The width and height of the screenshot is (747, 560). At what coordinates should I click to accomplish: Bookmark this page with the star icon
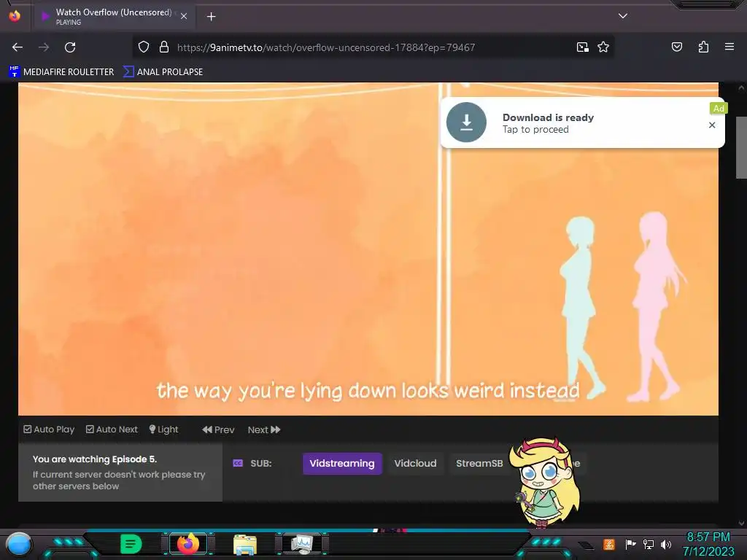(603, 47)
